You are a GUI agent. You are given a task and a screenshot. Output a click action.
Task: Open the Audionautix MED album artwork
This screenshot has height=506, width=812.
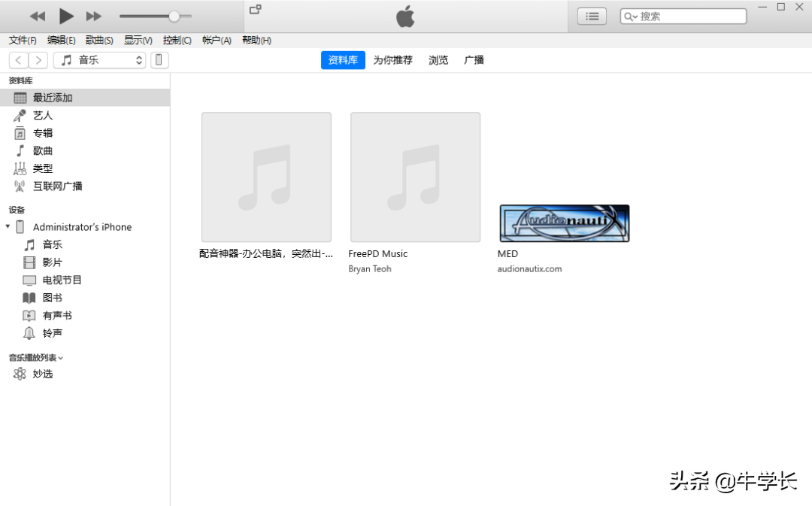coord(565,223)
